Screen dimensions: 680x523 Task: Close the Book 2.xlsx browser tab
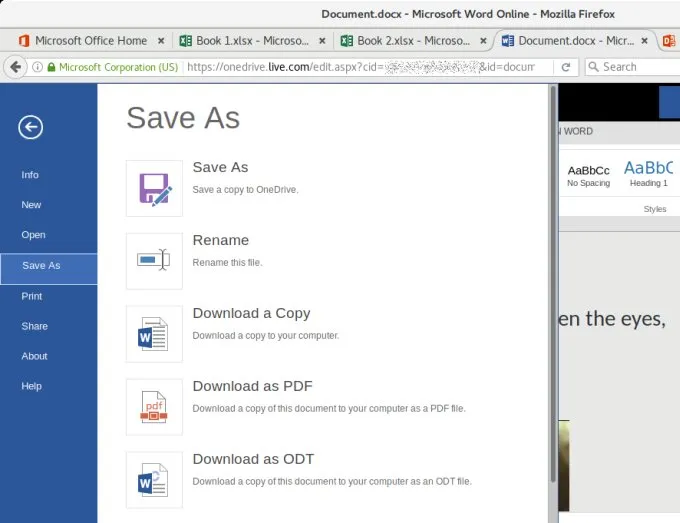(x=483, y=41)
